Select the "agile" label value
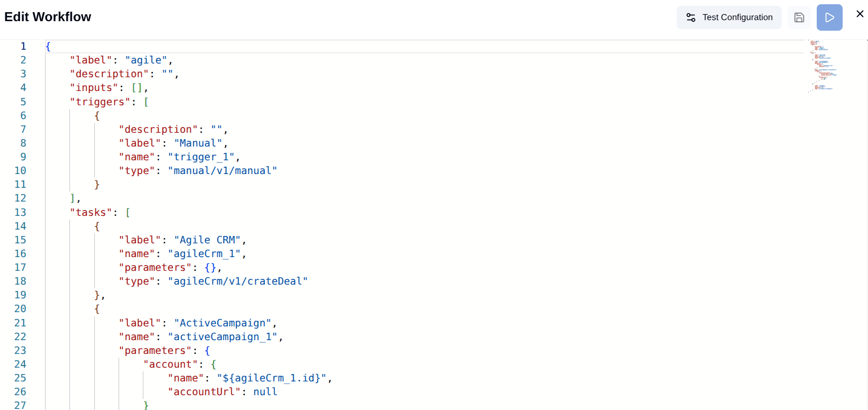Screen dimensions: 868x410 point(146,60)
